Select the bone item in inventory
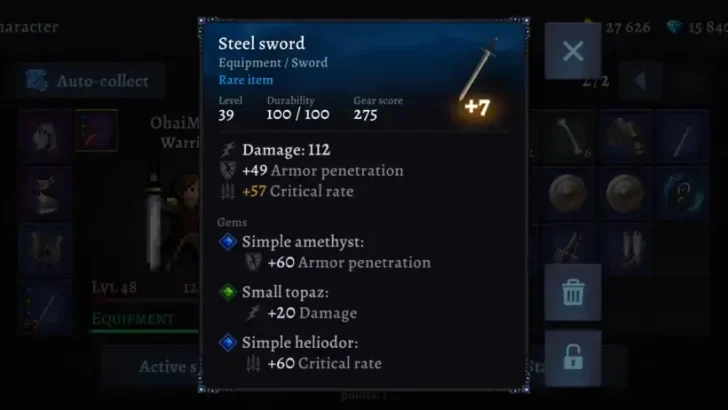This screenshot has height=410, width=728. (x=569, y=136)
